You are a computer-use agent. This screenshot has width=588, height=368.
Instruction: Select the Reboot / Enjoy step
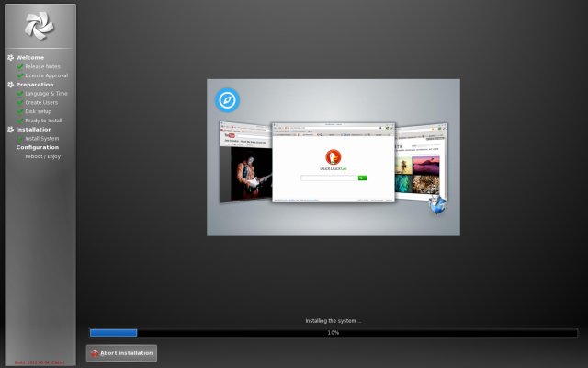pos(43,156)
